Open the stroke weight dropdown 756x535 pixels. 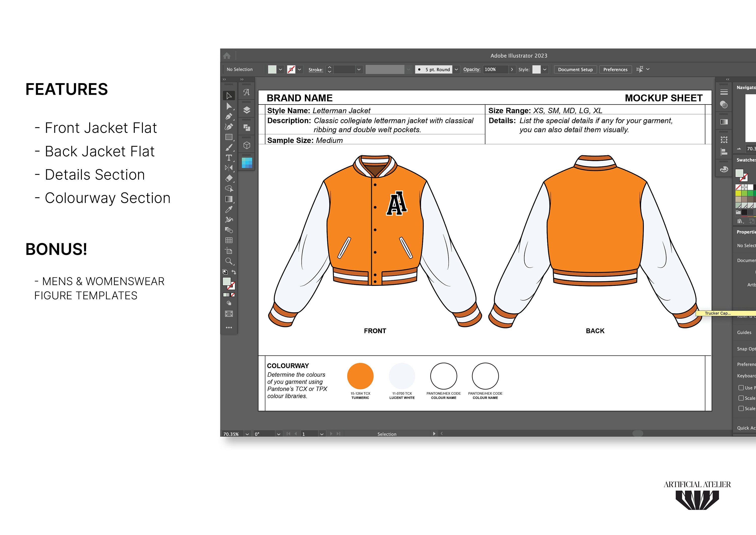pos(359,70)
